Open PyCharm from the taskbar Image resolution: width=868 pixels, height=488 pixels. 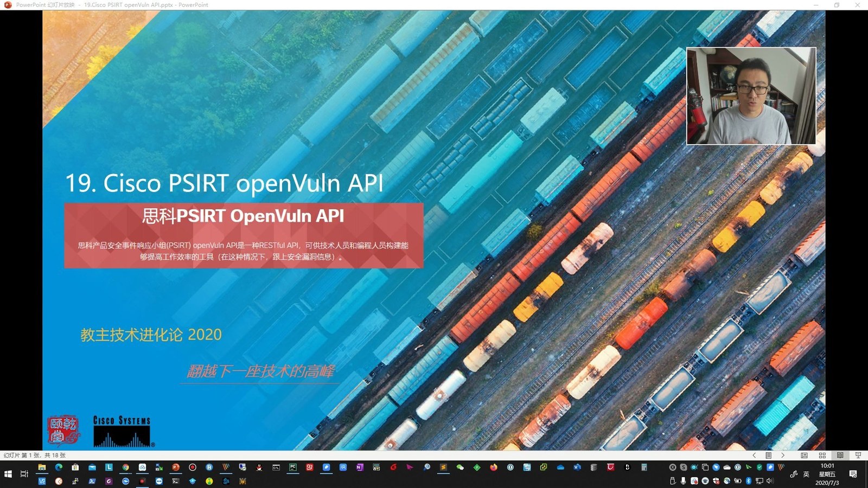coord(293,467)
